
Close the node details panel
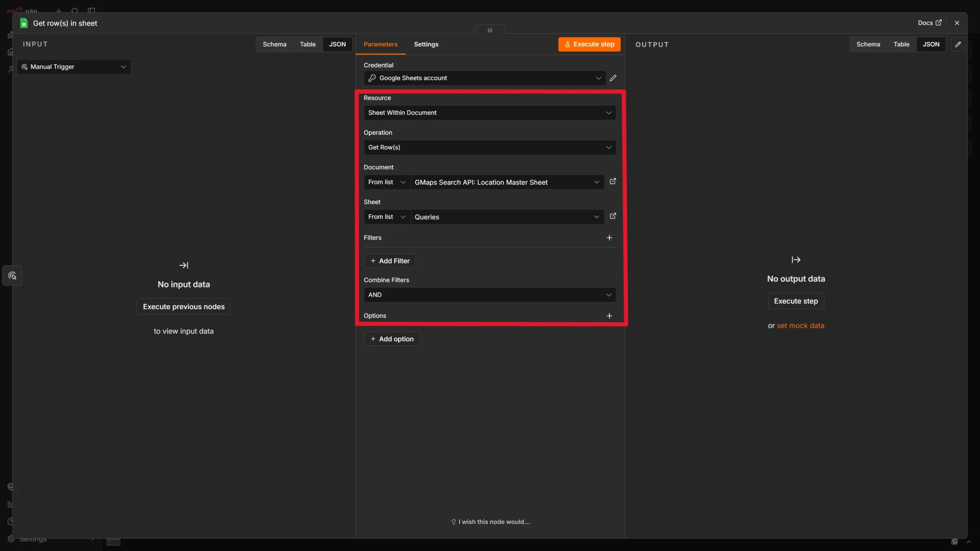957,23
